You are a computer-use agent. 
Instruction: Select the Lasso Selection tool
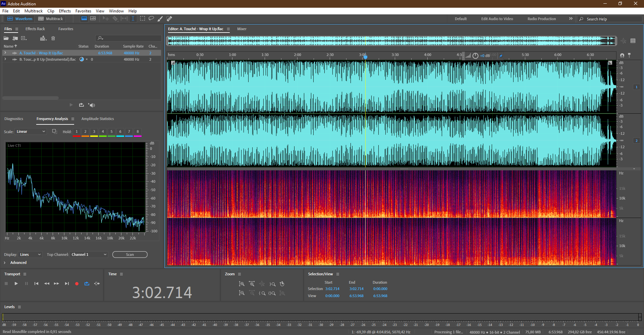151,19
